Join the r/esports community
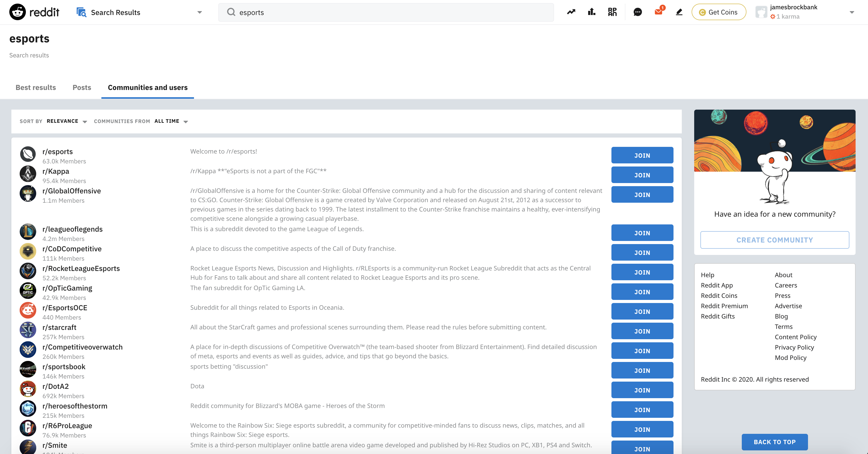 [x=642, y=155]
